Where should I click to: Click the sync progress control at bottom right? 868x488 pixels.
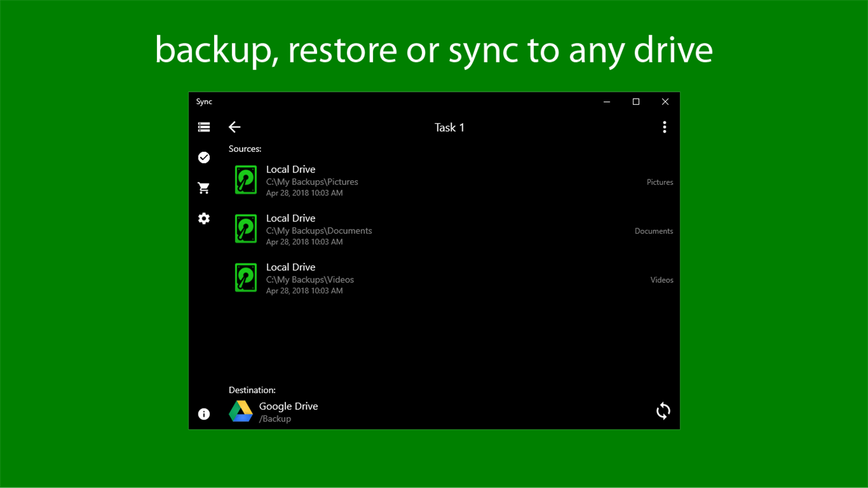pos(663,411)
